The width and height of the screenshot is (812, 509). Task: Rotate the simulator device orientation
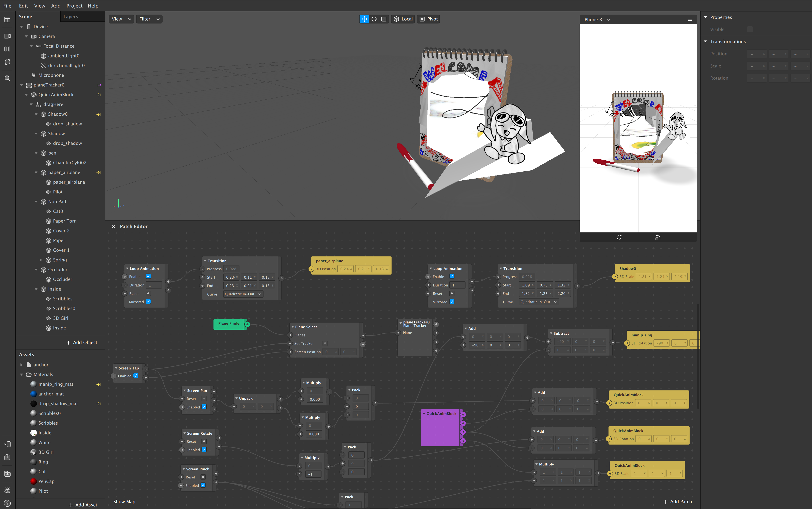(657, 237)
